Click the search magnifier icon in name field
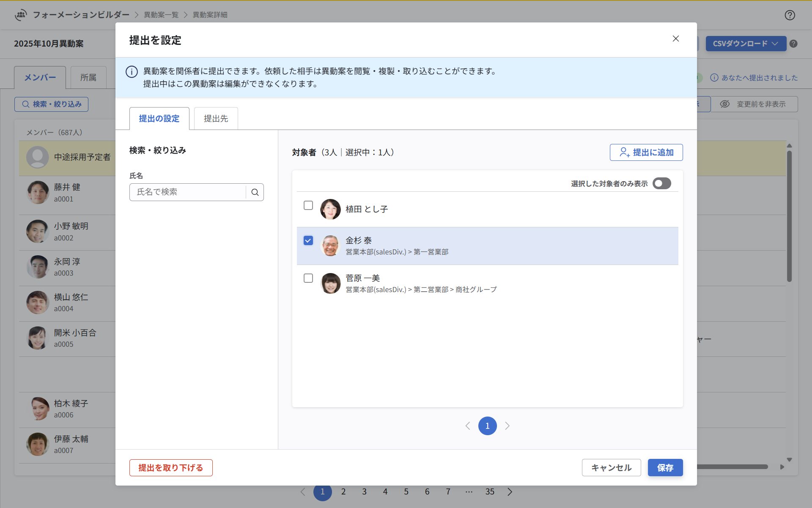This screenshot has width=812, height=508. pos(255,192)
